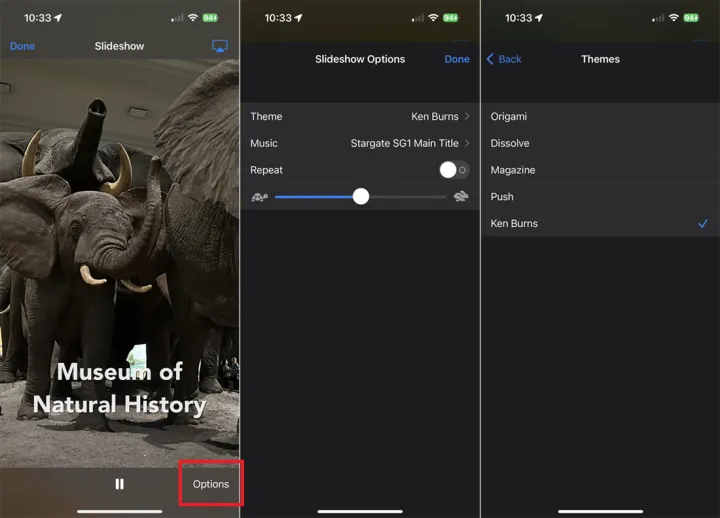Image resolution: width=720 pixels, height=518 pixels.
Task: Select the Dissolve theme
Action: tap(600, 144)
